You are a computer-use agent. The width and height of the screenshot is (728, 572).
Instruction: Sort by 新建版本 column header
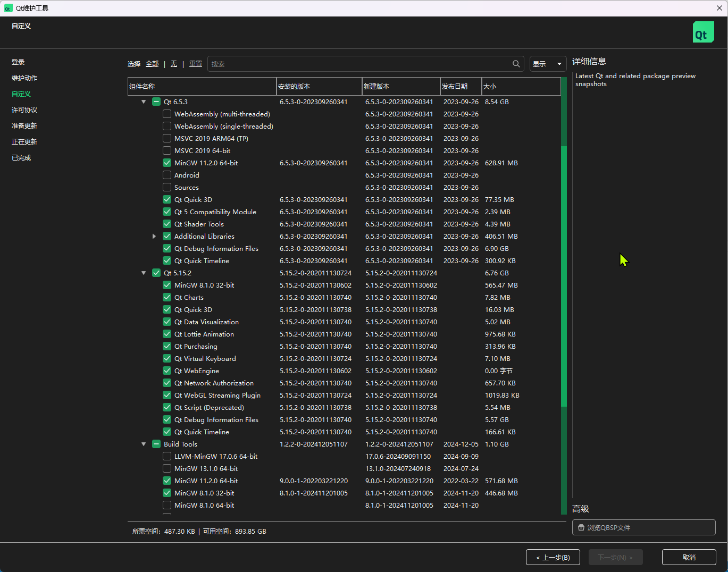[401, 86]
